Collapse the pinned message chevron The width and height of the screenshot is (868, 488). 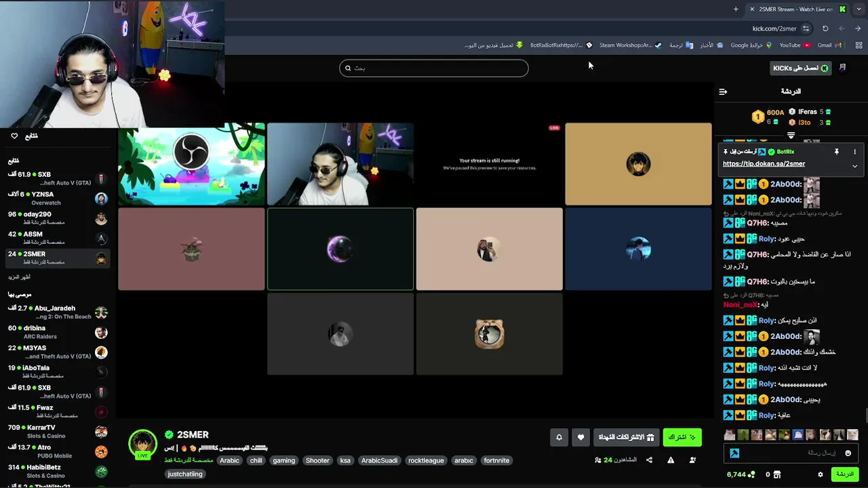click(x=854, y=166)
